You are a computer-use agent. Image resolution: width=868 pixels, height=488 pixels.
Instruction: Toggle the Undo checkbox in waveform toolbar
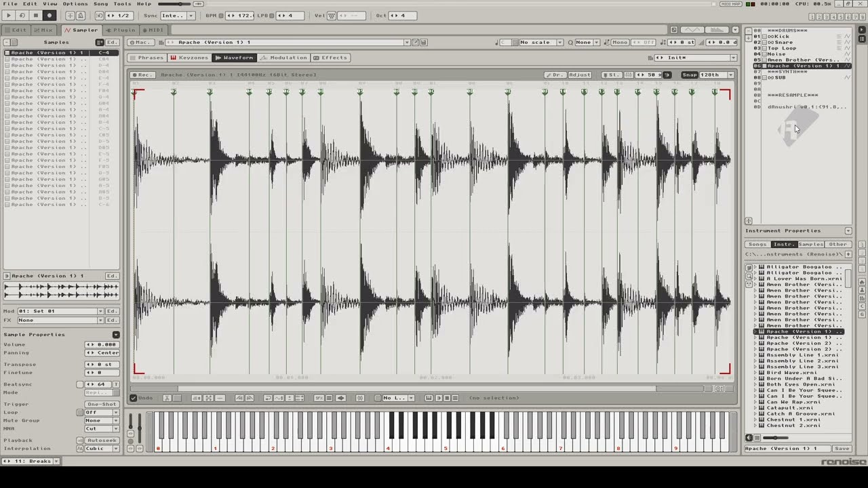pos(133,398)
